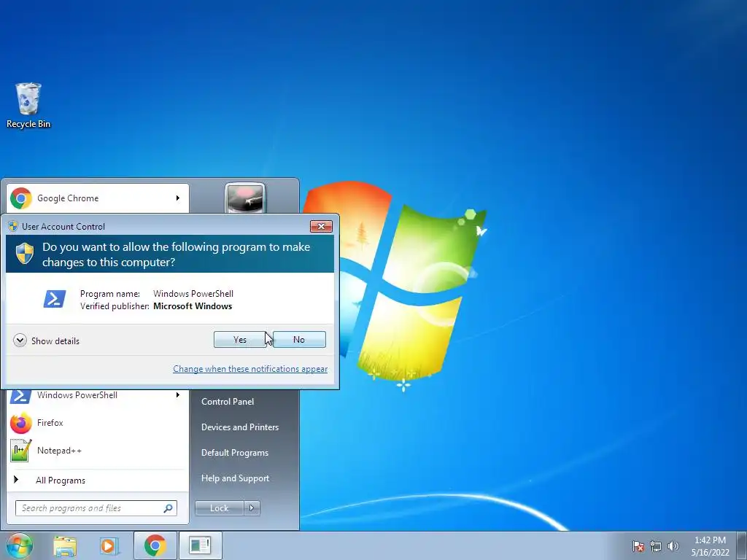The height and width of the screenshot is (560, 747).
Task: Open Help and Support
Action: (x=236, y=478)
